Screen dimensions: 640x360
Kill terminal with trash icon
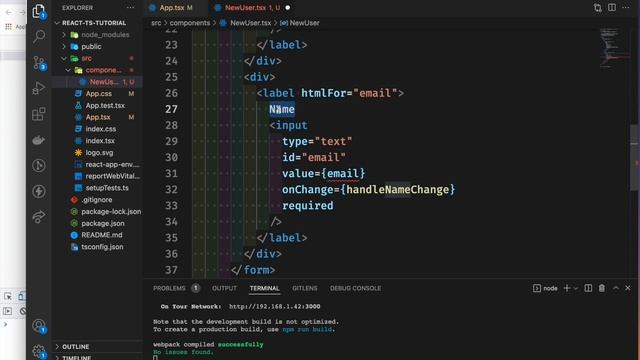pos(602,288)
